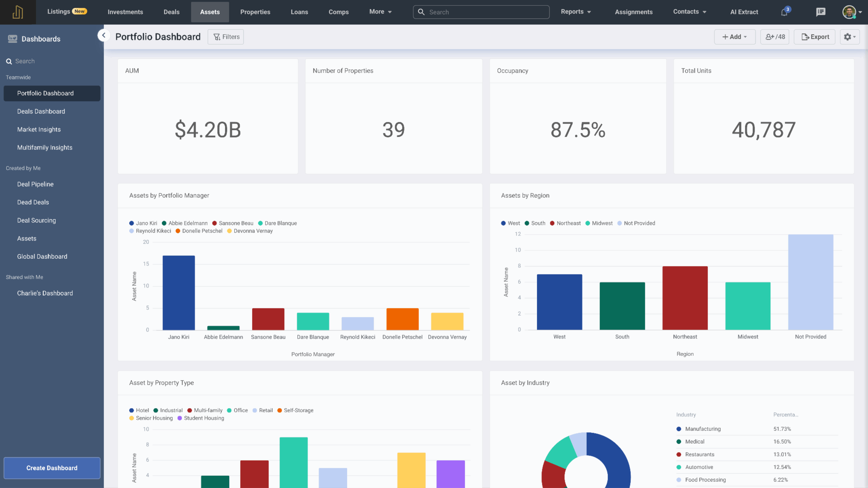Image resolution: width=868 pixels, height=488 pixels.
Task: Switch to the Properties tab
Action: coord(255,12)
